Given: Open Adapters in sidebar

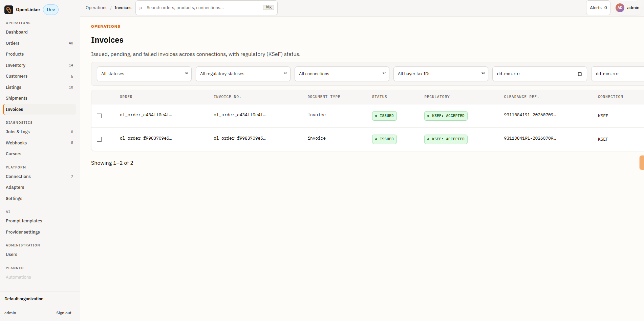Looking at the screenshot, I should click(x=39, y=187).
